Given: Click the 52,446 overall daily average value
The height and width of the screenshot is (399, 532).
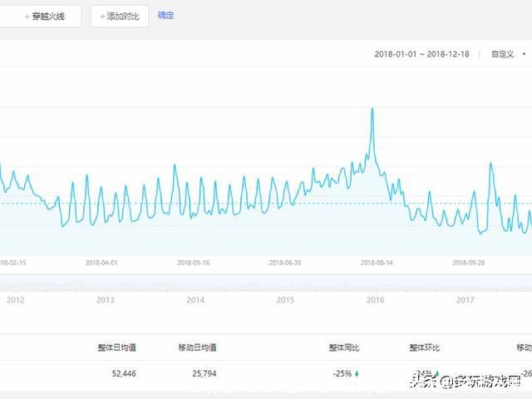Looking at the screenshot, I should pyautogui.click(x=123, y=374).
